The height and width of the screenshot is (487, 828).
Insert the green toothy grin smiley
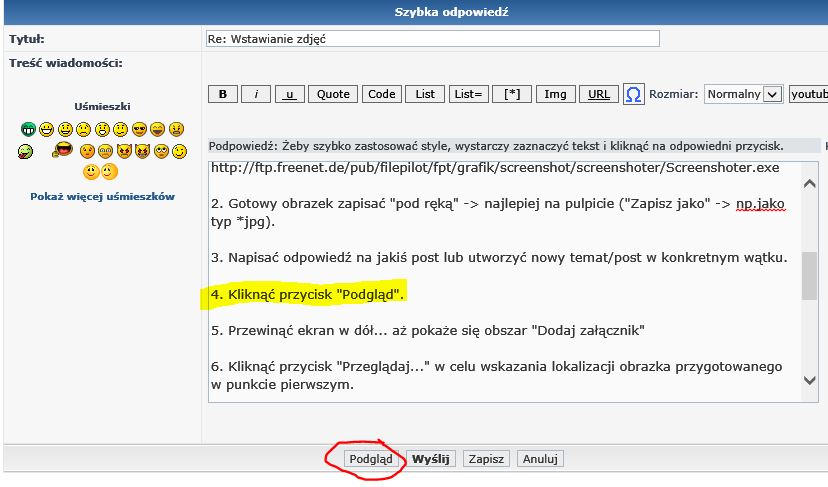pos(28,129)
